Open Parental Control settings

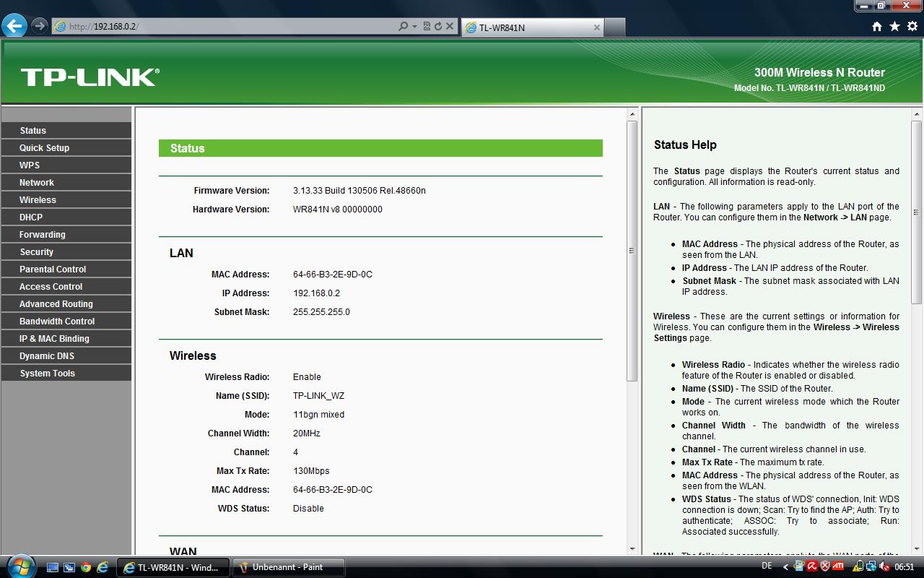coord(66,269)
